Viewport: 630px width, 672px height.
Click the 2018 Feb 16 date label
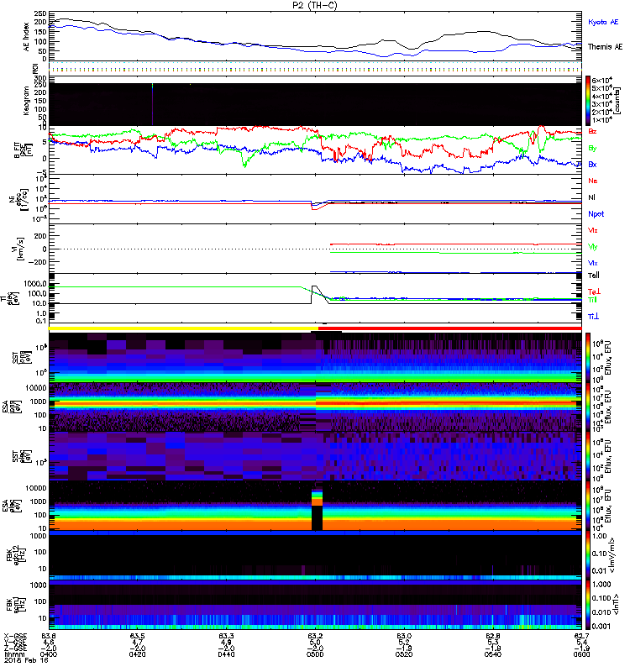click(x=26, y=660)
